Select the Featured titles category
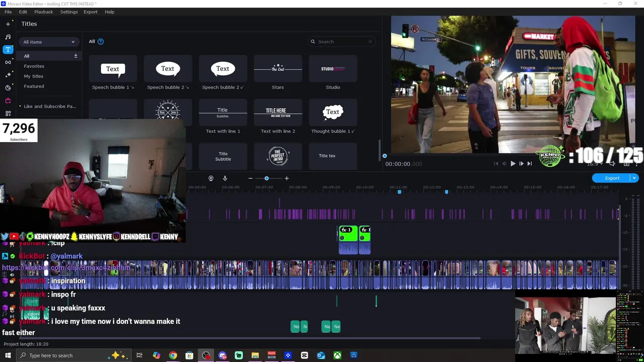644x362 pixels. tap(34, 86)
